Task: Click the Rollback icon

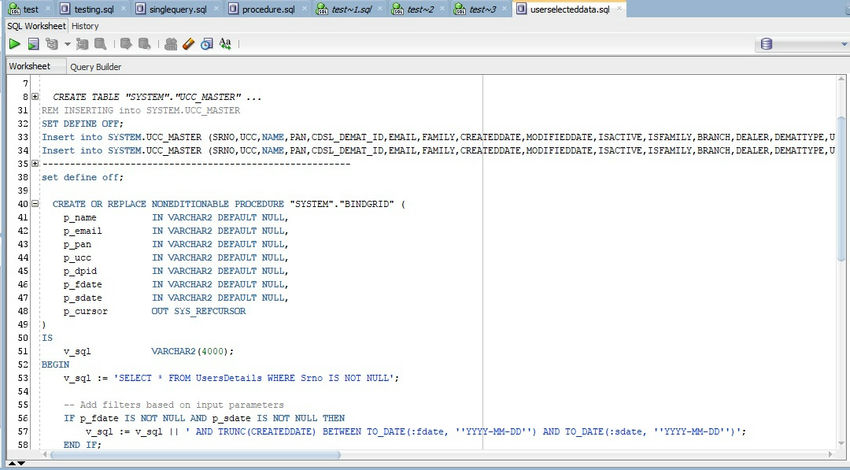Action: click(144, 44)
